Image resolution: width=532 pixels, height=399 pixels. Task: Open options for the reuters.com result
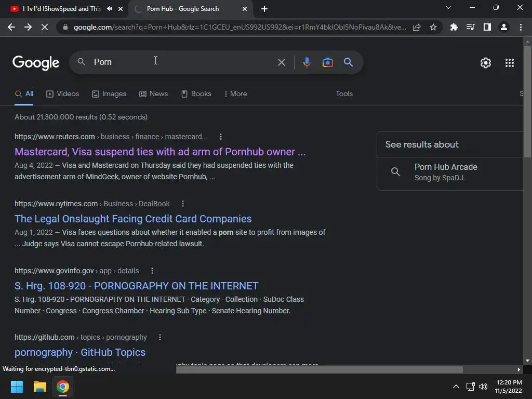(220, 137)
